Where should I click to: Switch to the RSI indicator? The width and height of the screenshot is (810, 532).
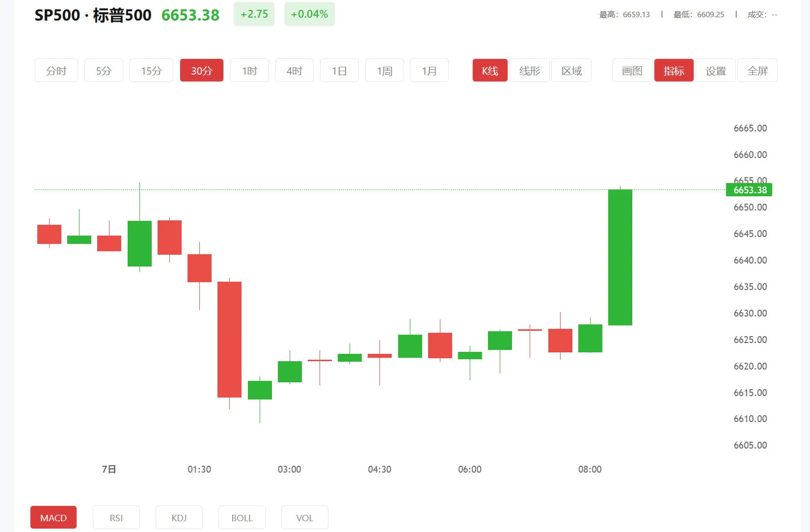116,517
